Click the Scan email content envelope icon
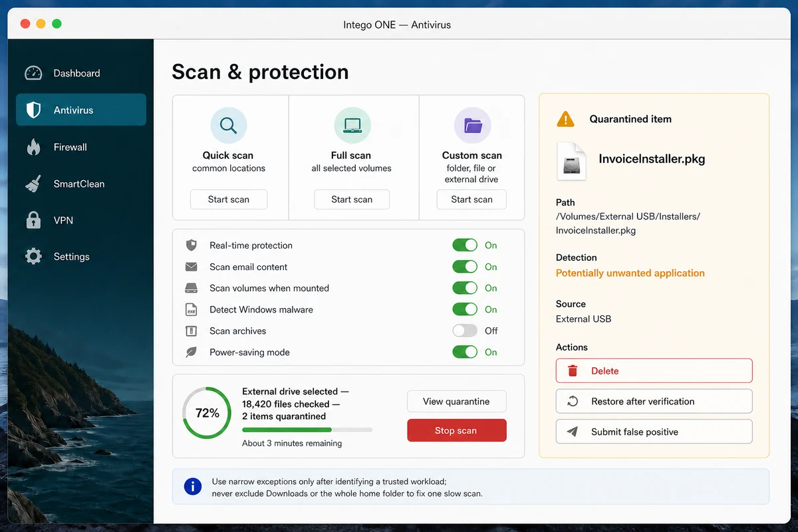 pyautogui.click(x=192, y=267)
